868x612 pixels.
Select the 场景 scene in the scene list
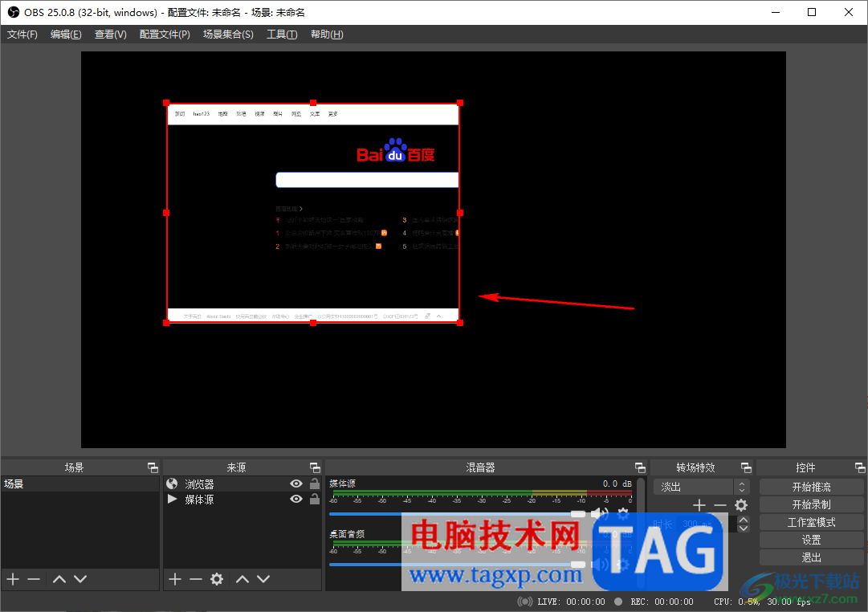(x=80, y=484)
